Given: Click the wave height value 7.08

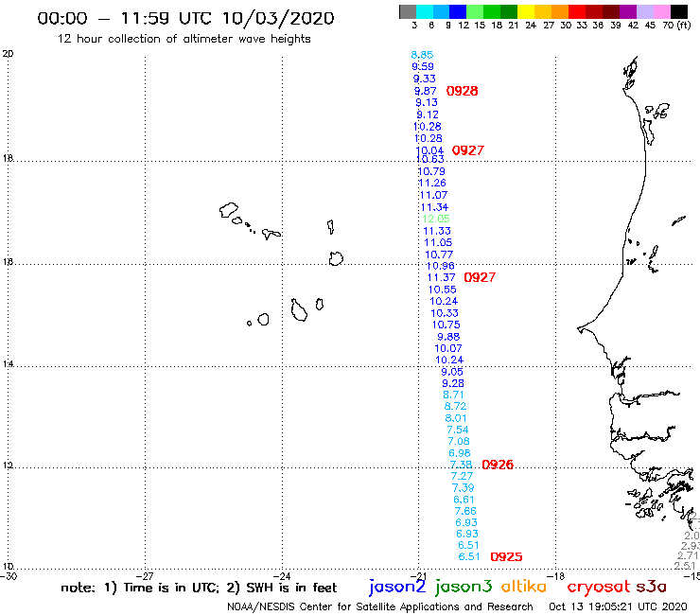Looking at the screenshot, I should (x=459, y=441).
